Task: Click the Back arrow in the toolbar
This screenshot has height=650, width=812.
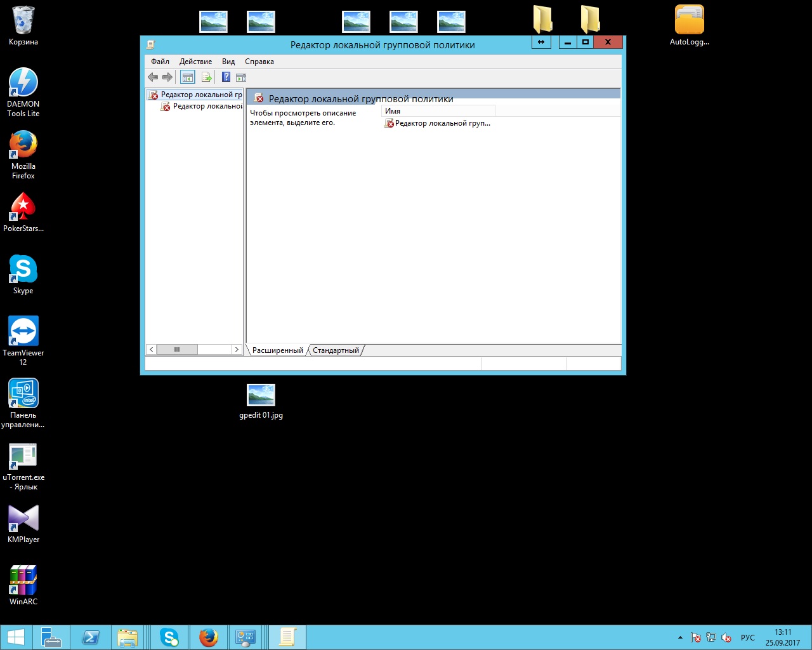Action: pos(153,77)
